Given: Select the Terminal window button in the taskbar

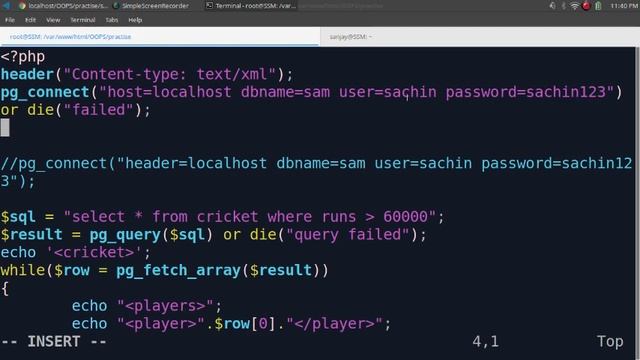Looking at the screenshot, I should (251, 6).
